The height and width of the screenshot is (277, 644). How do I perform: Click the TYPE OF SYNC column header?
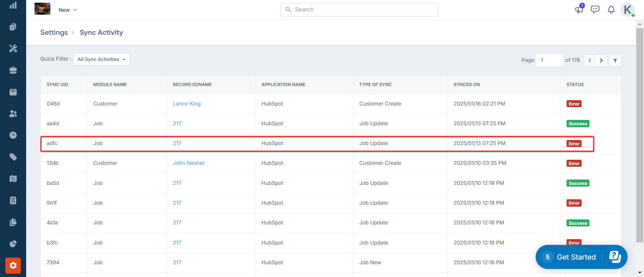tap(375, 85)
